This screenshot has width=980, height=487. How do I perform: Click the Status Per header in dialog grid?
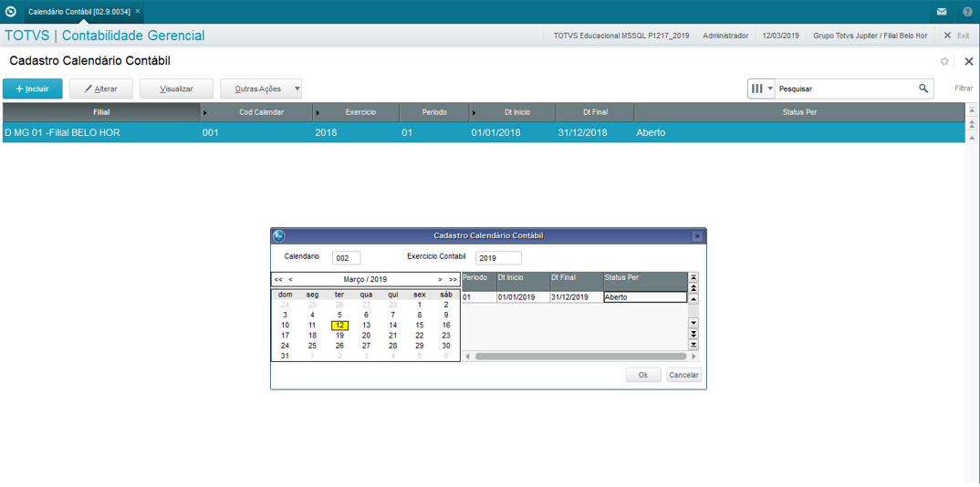point(645,281)
